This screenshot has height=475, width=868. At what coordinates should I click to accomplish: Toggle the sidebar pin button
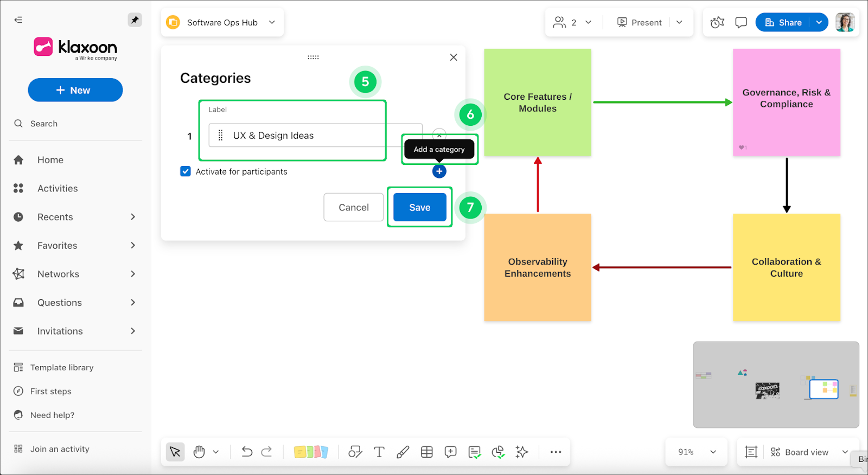135,20
